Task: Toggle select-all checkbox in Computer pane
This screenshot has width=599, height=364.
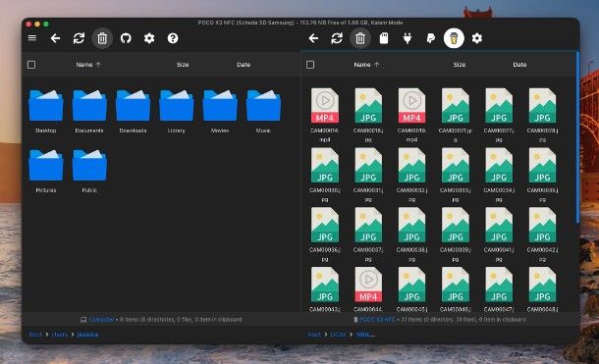Action: click(x=31, y=65)
